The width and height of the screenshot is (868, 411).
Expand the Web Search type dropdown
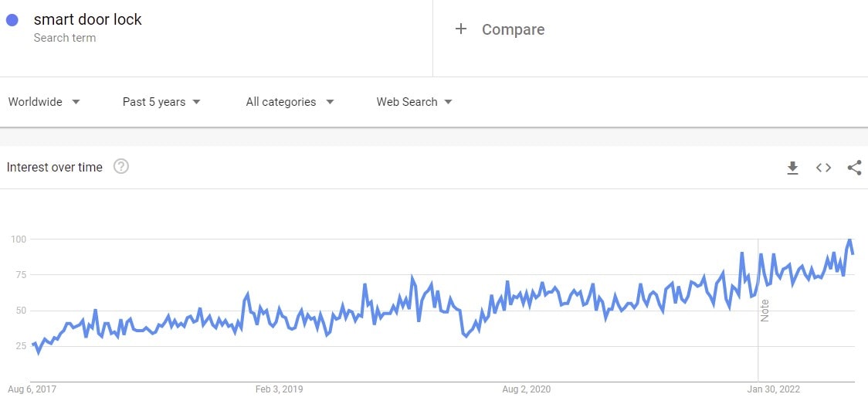[x=414, y=102]
